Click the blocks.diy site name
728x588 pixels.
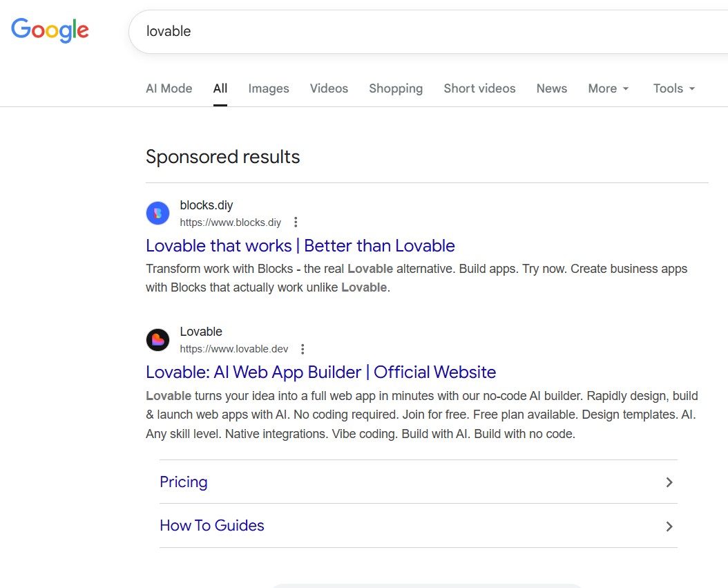point(206,205)
